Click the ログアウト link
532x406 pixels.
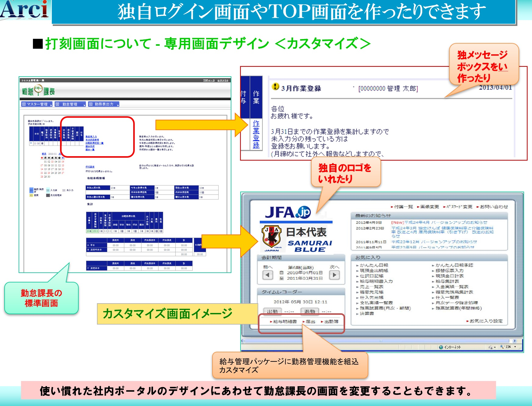tap(223, 81)
